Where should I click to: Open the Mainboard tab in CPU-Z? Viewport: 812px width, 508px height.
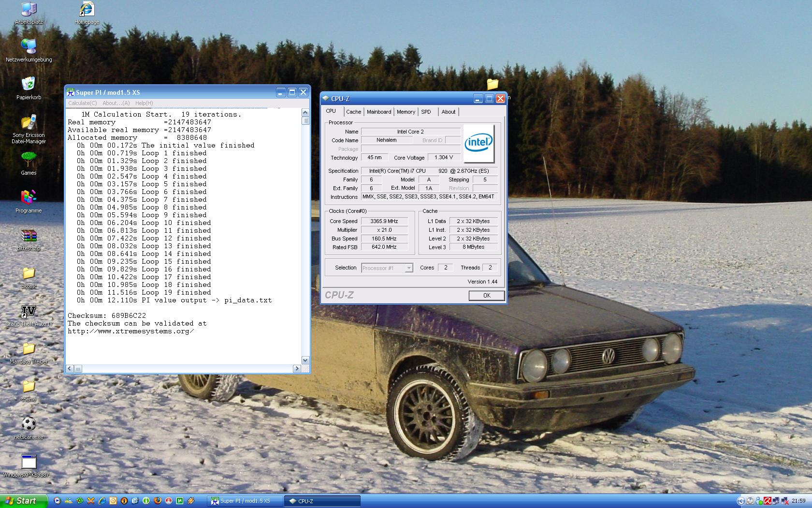tap(378, 112)
